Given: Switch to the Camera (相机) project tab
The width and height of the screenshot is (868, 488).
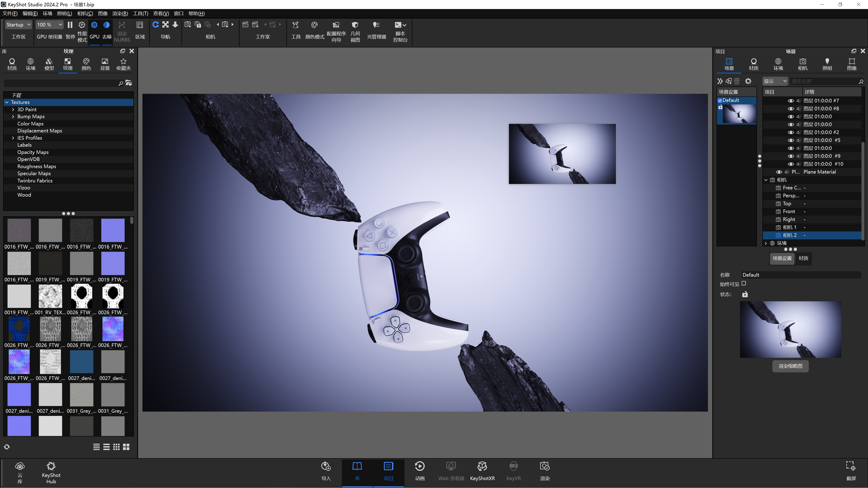Looking at the screenshot, I should (x=803, y=64).
